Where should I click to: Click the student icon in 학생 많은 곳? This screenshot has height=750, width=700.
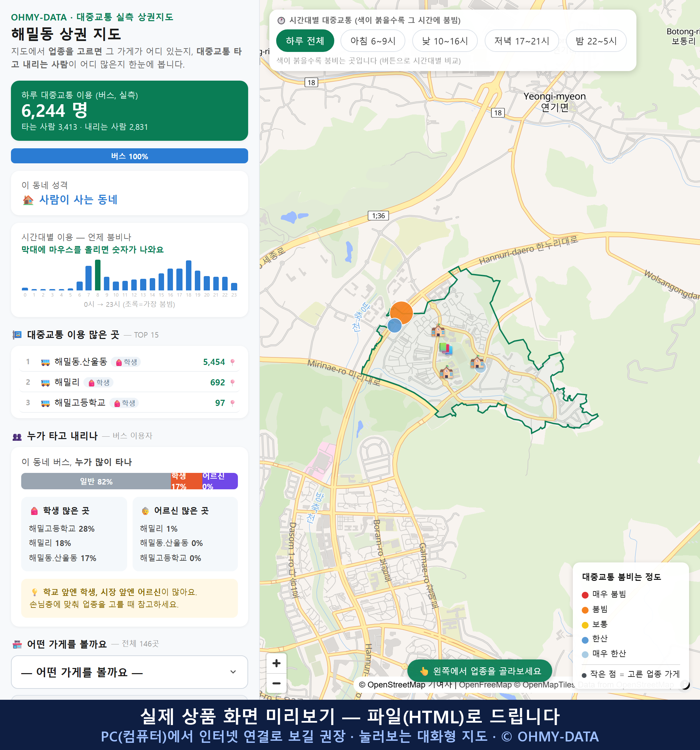point(34,511)
